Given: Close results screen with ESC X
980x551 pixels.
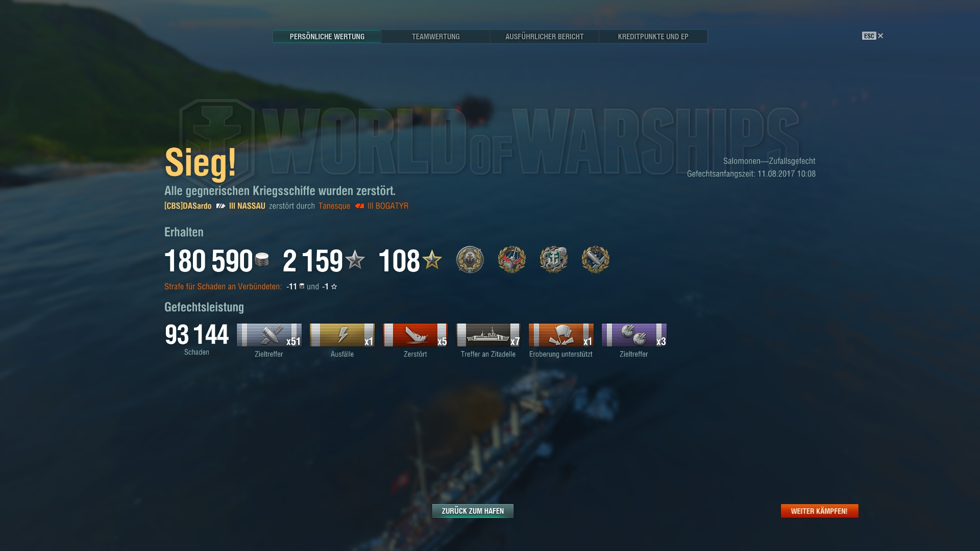Looking at the screenshot, I should [x=873, y=36].
